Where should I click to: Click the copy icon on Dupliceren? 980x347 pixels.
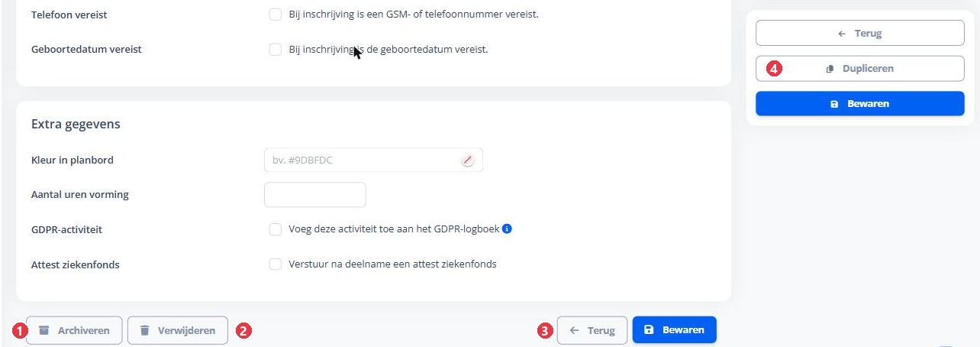(x=830, y=69)
